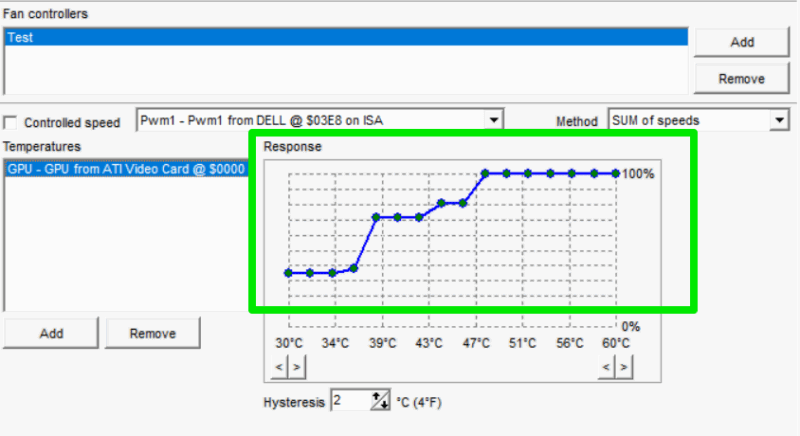Click Add button under Temperatures list
The width and height of the screenshot is (800, 436).
[x=51, y=334]
